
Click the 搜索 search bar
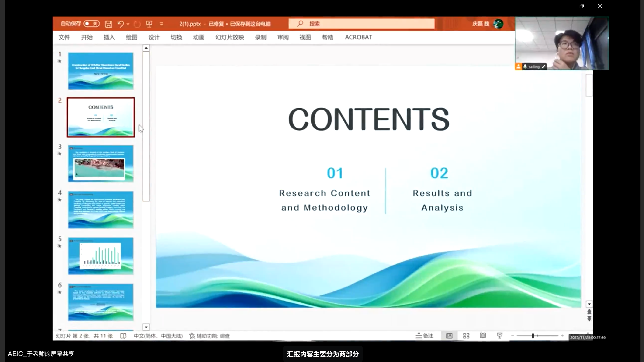coord(361,23)
